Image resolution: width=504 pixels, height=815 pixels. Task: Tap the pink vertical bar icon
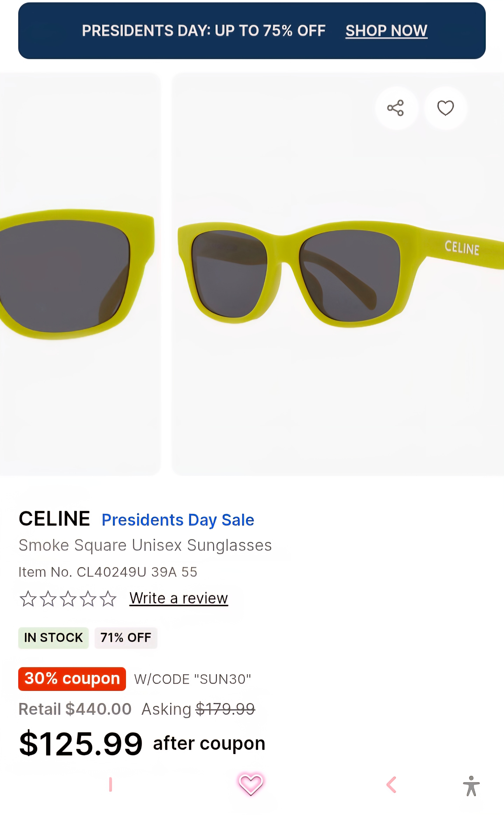pyautogui.click(x=111, y=784)
